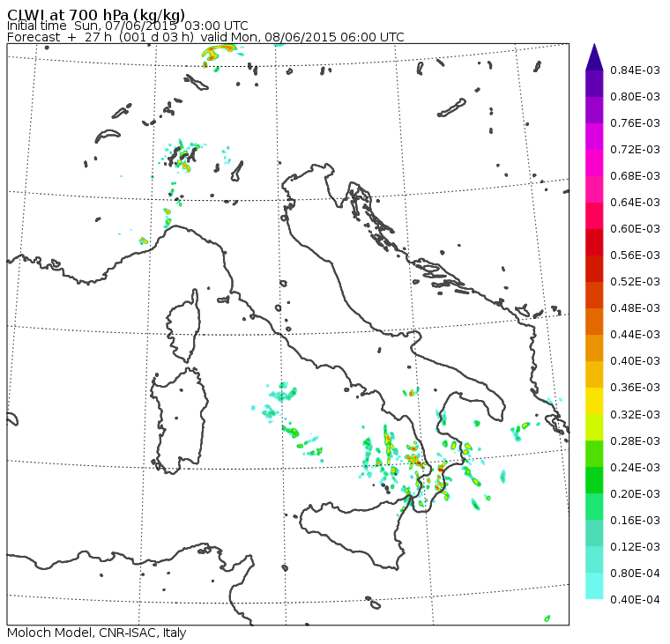
Task: Click the bright red colorbar segment below 0.60E-03
Action: 594,242
